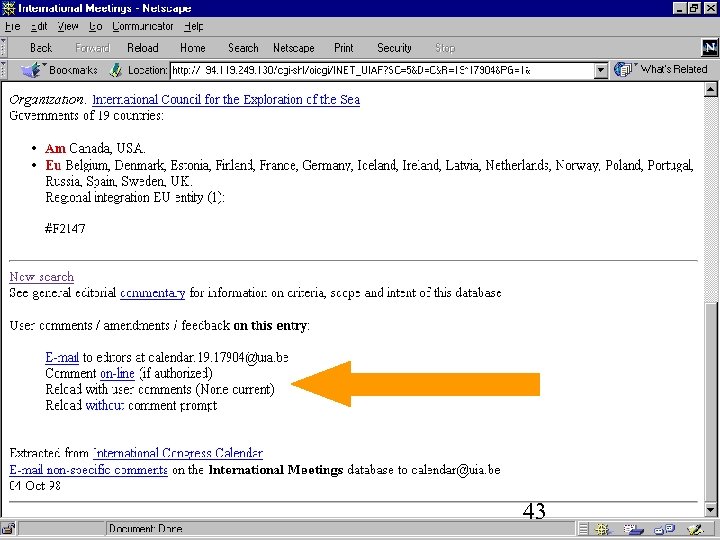The height and width of the screenshot is (540, 720).
Task: Click the Home toolbar button
Action: pos(192,48)
